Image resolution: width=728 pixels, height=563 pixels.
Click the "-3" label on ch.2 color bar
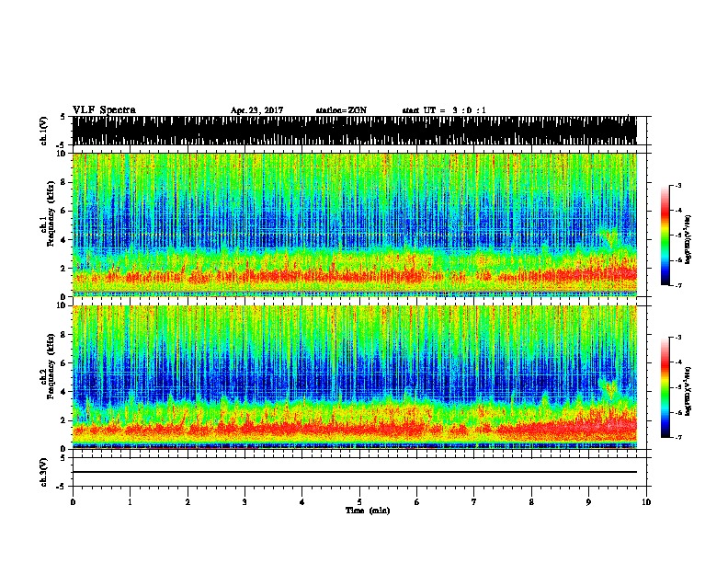(678, 338)
